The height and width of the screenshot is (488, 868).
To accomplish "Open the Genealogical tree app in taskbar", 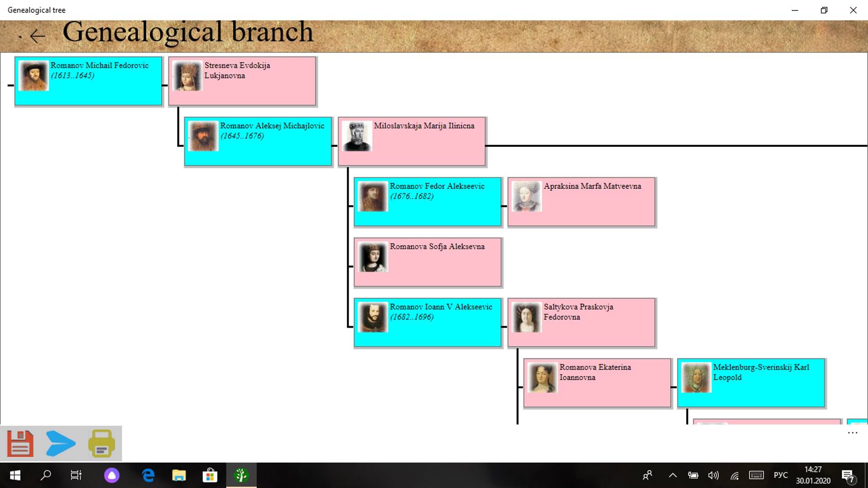I will [241, 475].
